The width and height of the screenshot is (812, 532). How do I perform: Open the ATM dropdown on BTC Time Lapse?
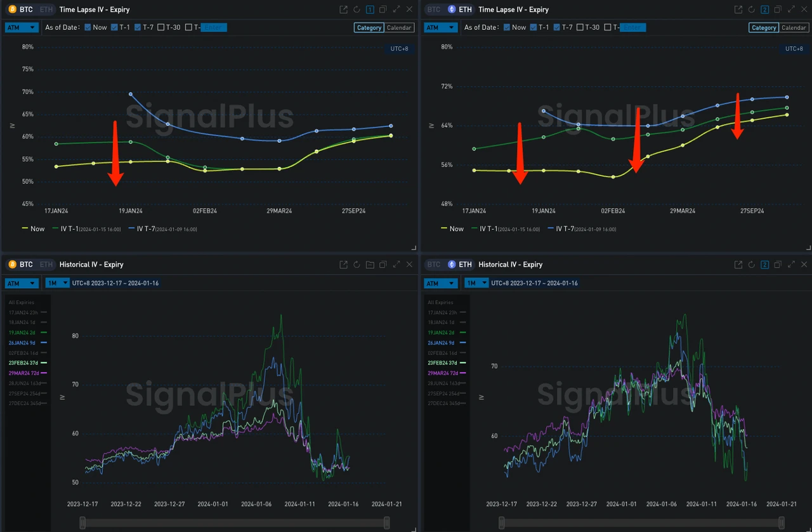[22, 27]
